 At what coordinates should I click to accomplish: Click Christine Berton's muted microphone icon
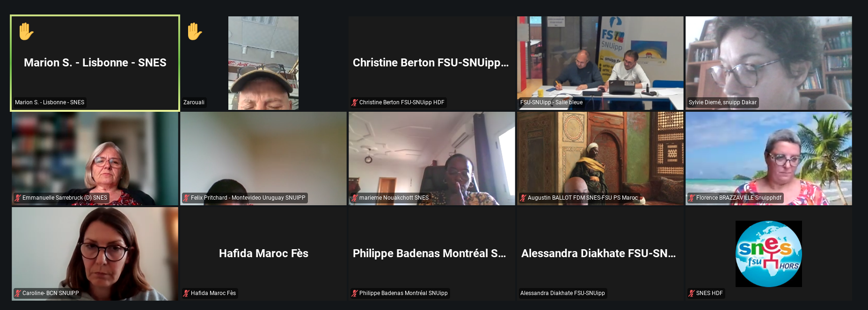click(x=355, y=102)
